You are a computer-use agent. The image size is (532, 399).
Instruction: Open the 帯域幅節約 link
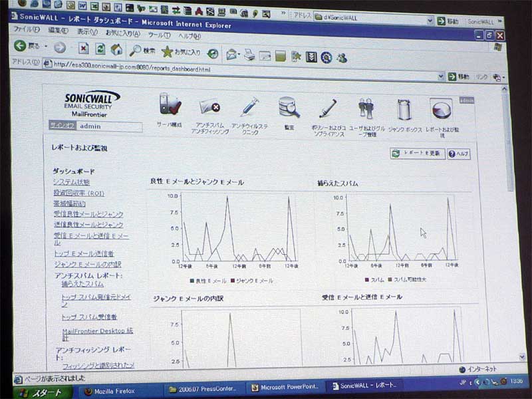[70, 203]
